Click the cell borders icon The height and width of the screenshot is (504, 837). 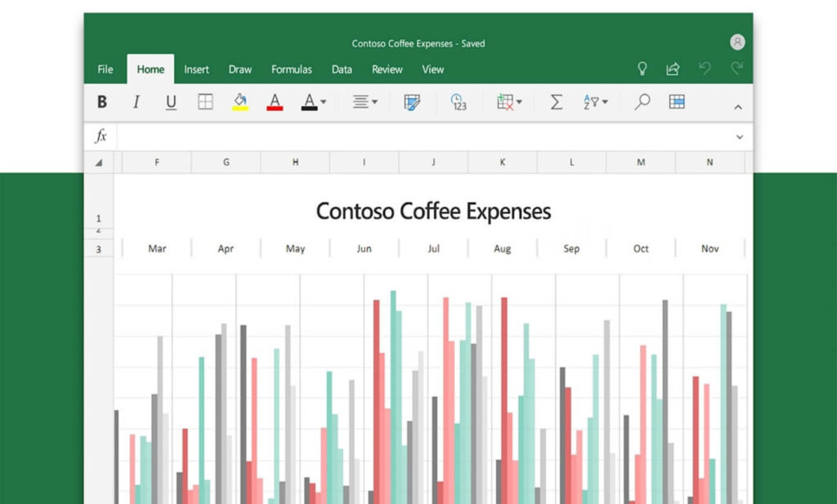(x=205, y=102)
